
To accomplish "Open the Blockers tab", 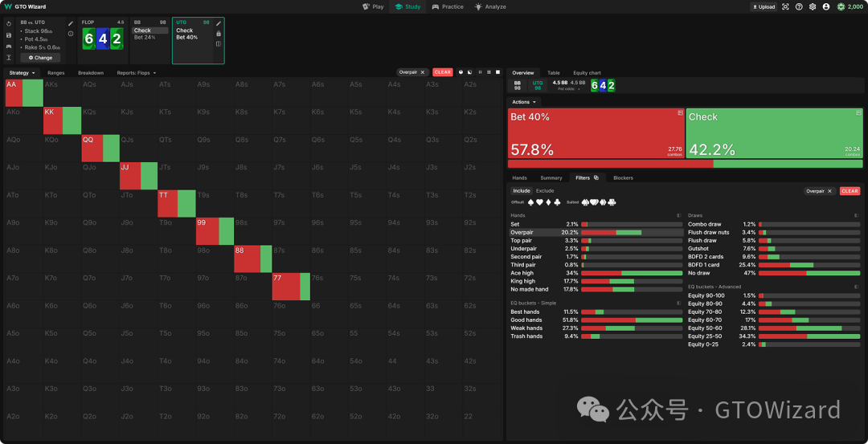I will [x=623, y=177].
